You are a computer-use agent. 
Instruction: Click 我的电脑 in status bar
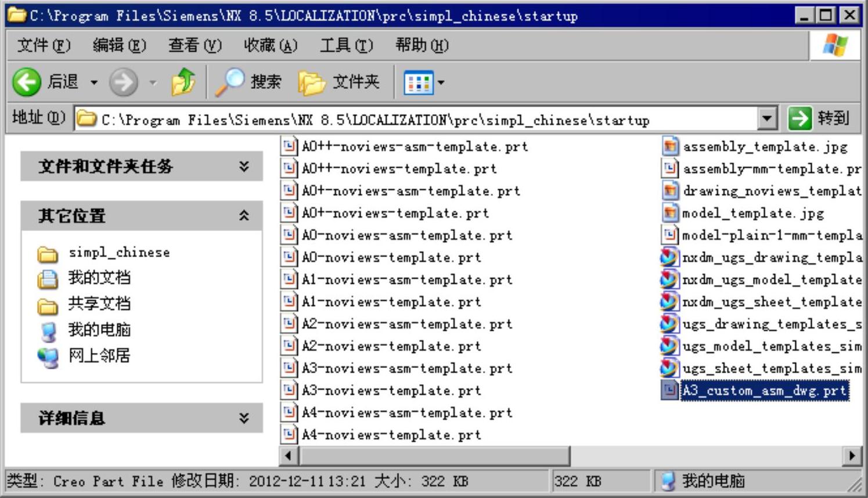coord(703,481)
